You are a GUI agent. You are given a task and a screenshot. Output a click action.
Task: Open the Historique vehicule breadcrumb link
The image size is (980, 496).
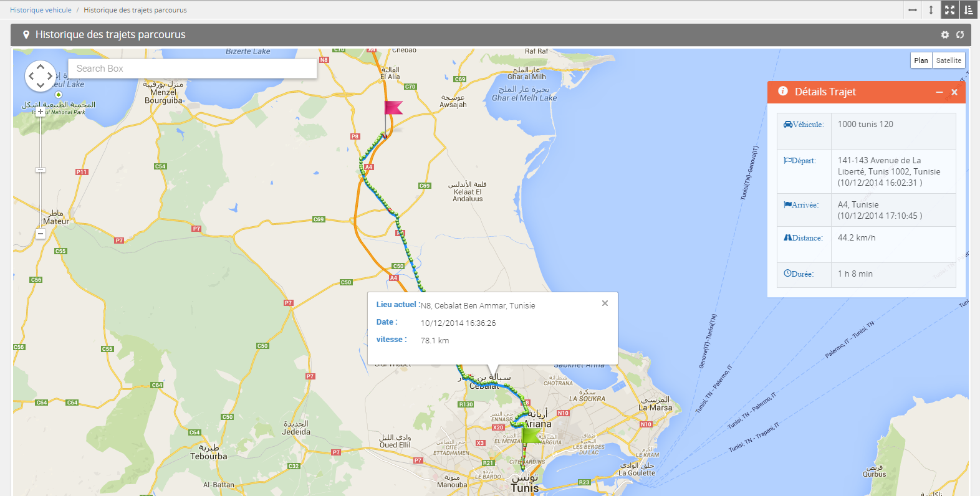pos(41,10)
